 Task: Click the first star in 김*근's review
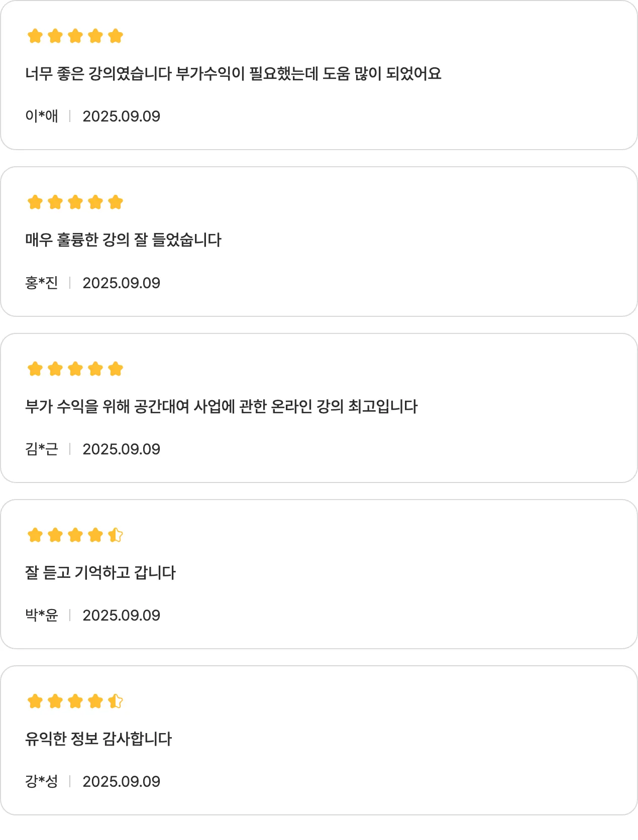point(35,369)
